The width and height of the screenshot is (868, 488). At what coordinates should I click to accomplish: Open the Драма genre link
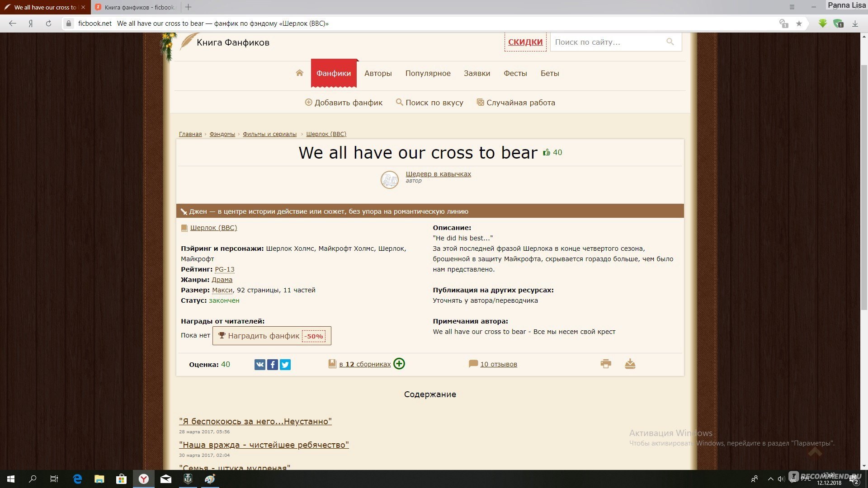click(x=222, y=279)
